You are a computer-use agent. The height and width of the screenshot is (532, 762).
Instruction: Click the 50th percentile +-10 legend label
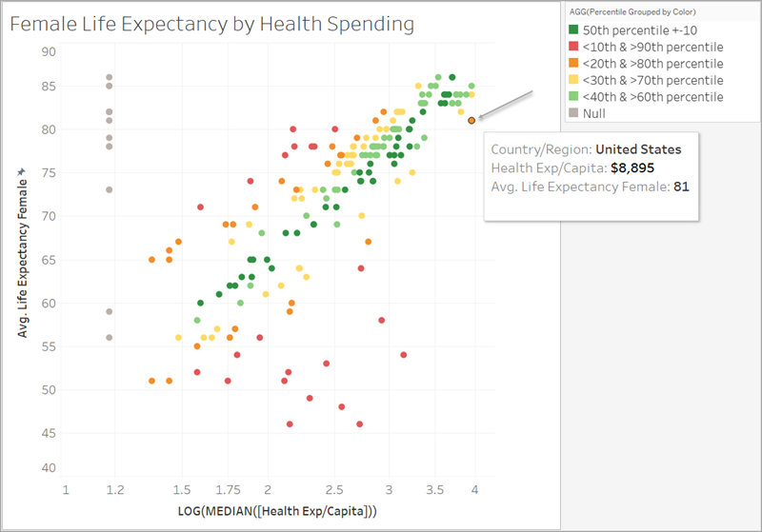pyautogui.click(x=639, y=30)
